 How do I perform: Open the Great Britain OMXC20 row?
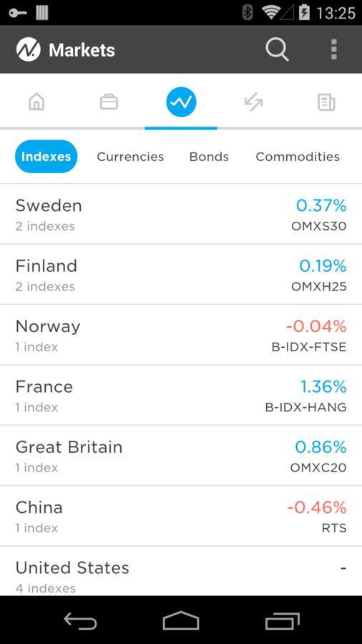(x=181, y=456)
